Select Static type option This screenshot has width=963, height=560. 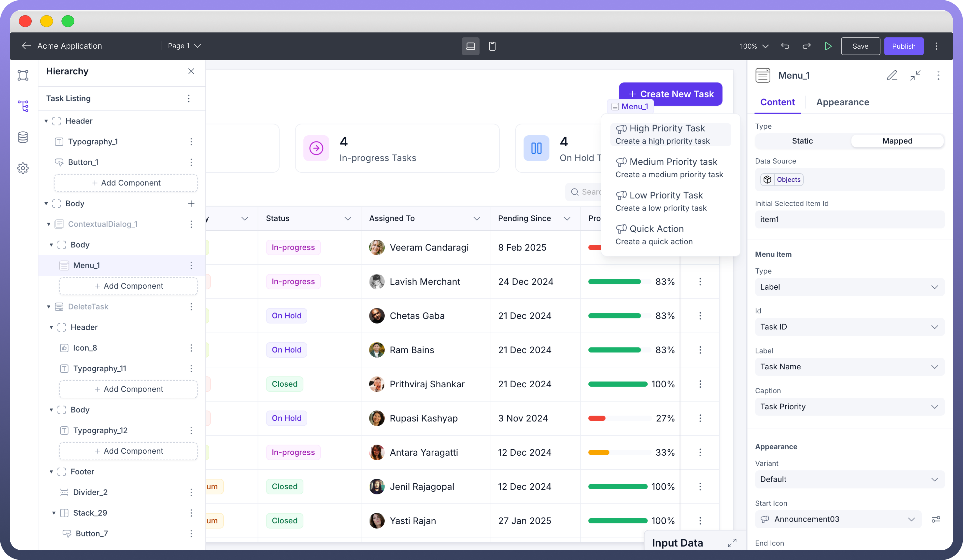[x=802, y=141]
